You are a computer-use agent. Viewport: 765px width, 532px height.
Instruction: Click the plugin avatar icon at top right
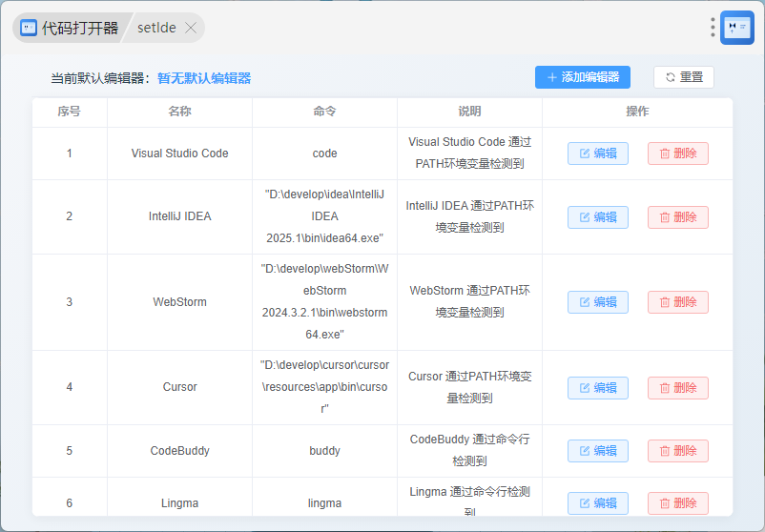coord(736,28)
